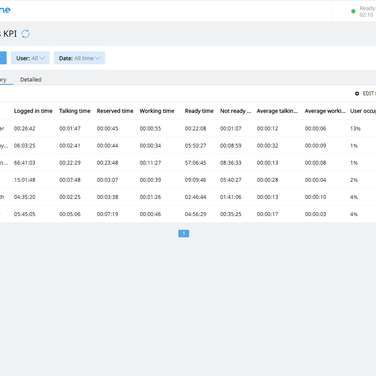Click average talking 00:00:32 value
The width and height of the screenshot is (376, 376).
pyautogui.click(x=267, y=146)
